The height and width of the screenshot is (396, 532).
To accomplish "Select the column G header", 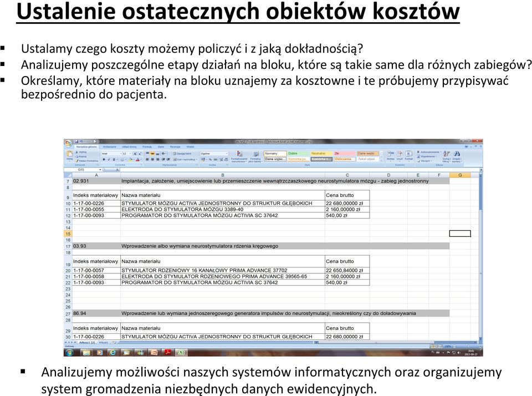I will click(460, 175).
